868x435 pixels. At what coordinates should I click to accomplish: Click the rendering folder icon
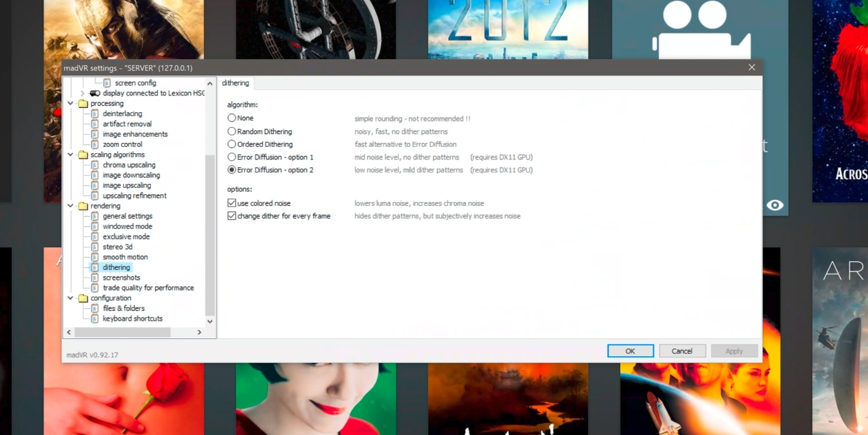[83, 206]
